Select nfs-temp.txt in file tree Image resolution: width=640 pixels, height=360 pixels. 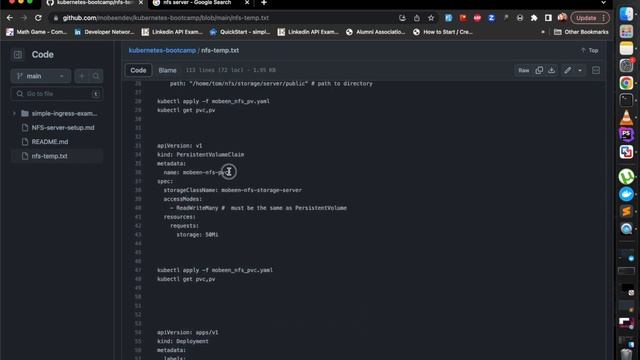tap(49, 156)
